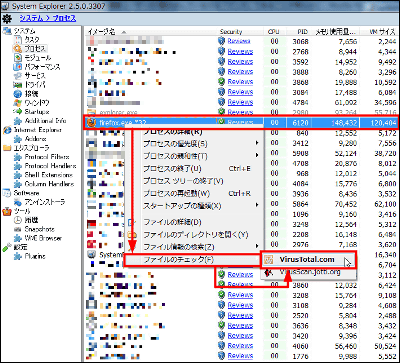This screenshot has width=400, height=363.
Task: Select VirusTotal.com in the submenu
Action: click(x=307, y=260)
